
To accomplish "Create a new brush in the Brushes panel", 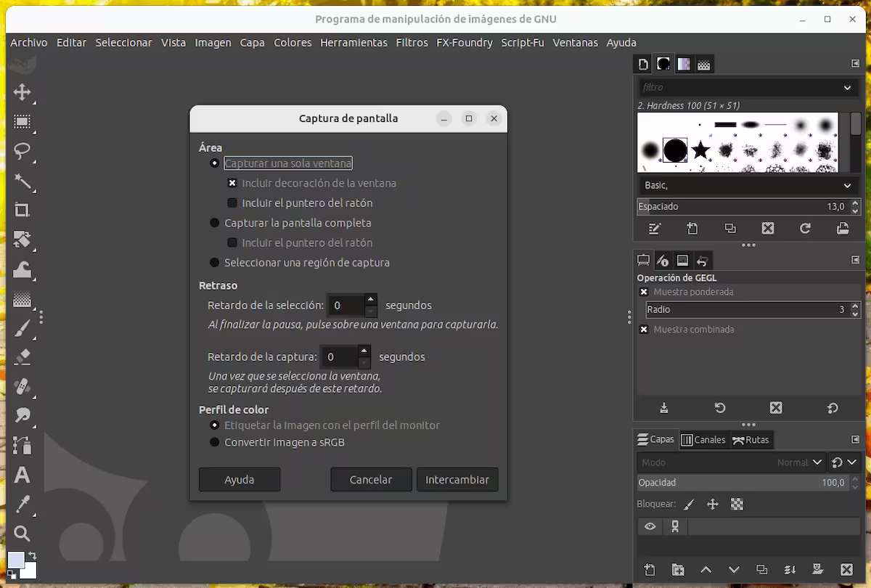I will pyautogui.click(x=692, y=229).
